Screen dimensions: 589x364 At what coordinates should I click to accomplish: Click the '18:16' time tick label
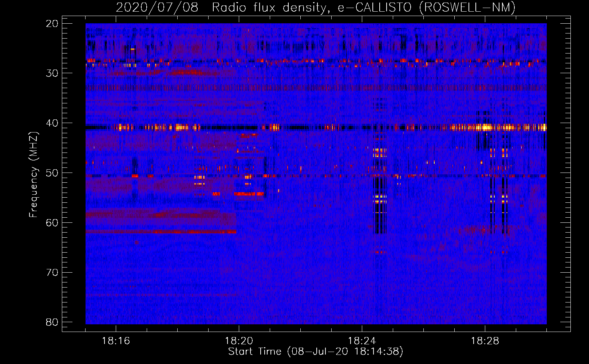116,341
